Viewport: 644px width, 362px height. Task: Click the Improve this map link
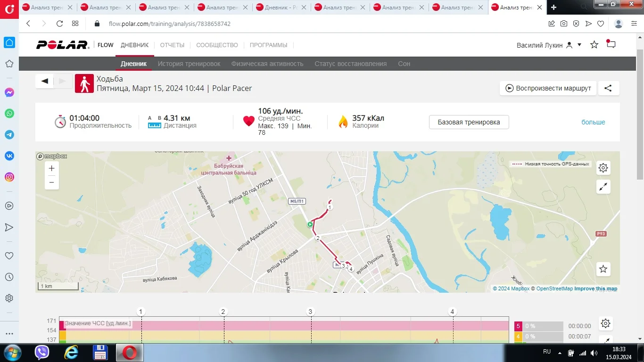coord(595,288)
